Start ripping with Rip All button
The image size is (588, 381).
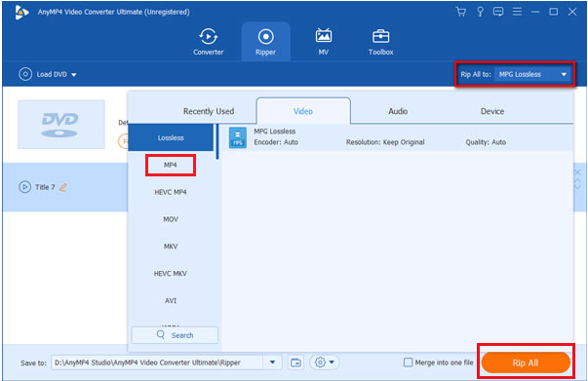coord(526,362)
